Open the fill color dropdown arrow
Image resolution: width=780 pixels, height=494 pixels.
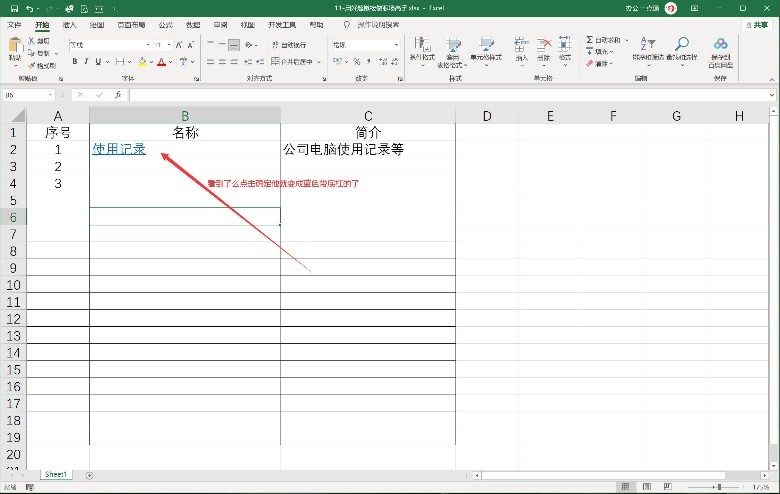tap(151, 62)
